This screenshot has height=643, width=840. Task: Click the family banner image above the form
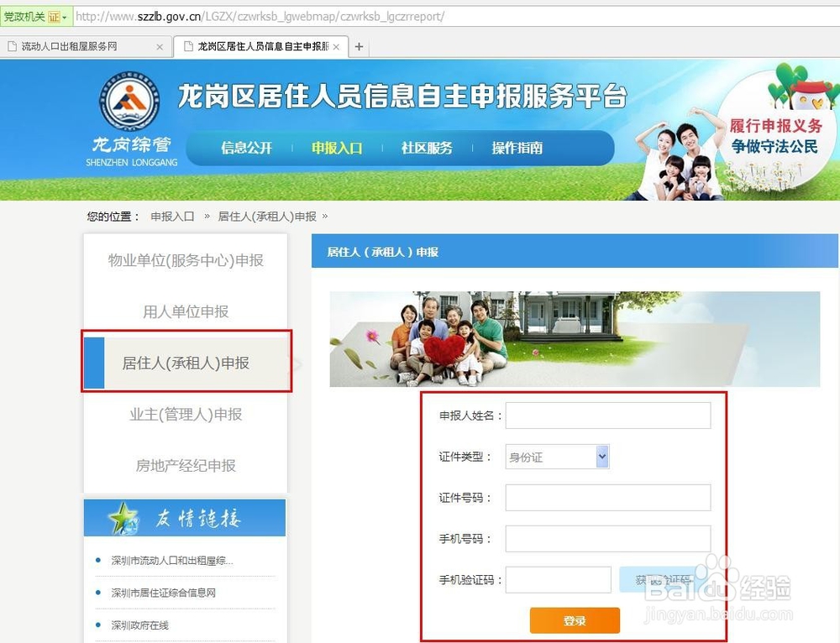pos(575,339)
